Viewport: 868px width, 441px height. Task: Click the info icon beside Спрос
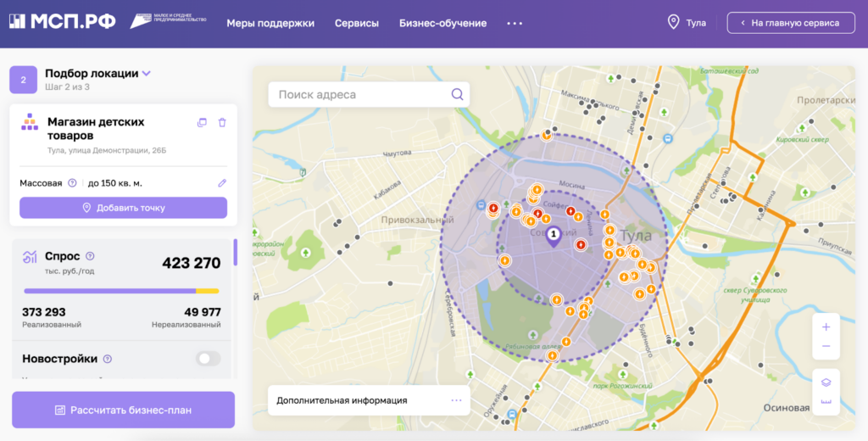tap(91, 256)
